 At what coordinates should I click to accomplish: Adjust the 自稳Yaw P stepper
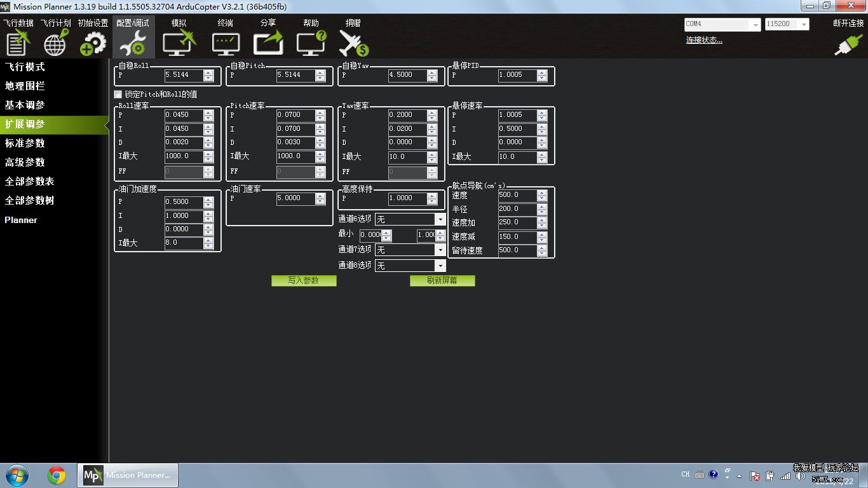[432, 75]
